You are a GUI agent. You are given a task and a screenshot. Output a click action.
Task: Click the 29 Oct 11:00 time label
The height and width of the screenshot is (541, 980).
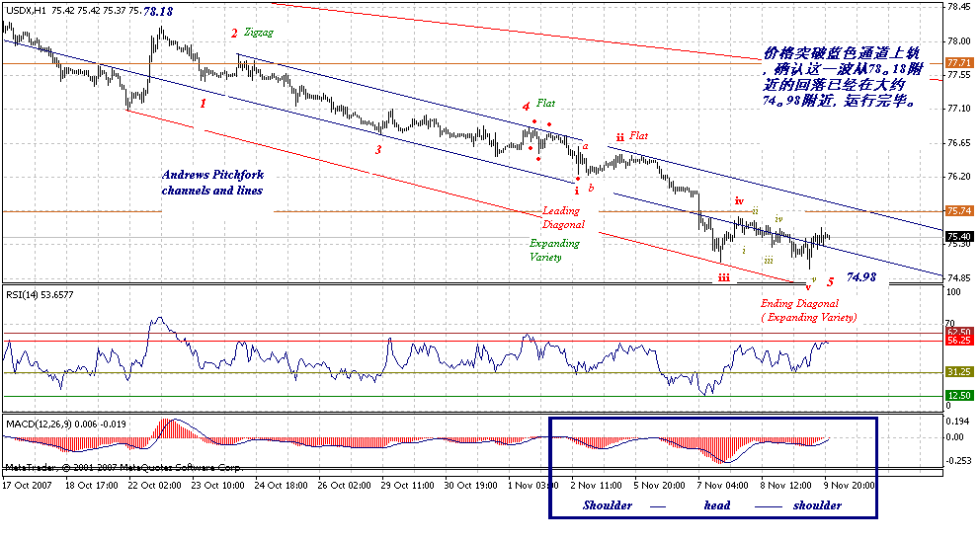[407, 486]
